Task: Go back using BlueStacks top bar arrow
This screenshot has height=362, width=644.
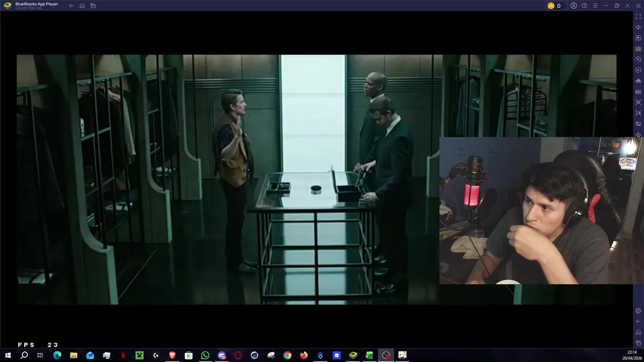Action: [x=71, y=6]
